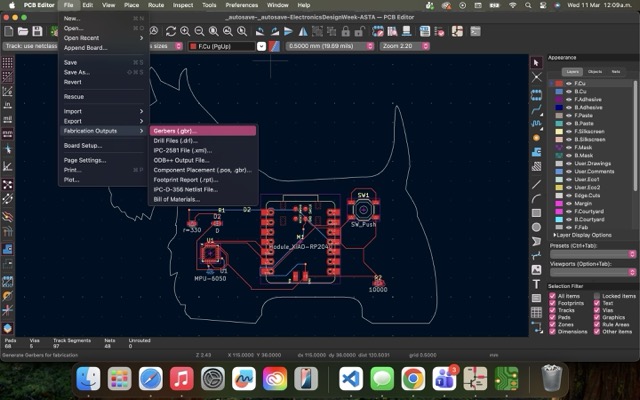Viewport: 640px width, 400px height.
Task: Click the Save floppy disk toolbar icon
Action: tap(37, 31)
